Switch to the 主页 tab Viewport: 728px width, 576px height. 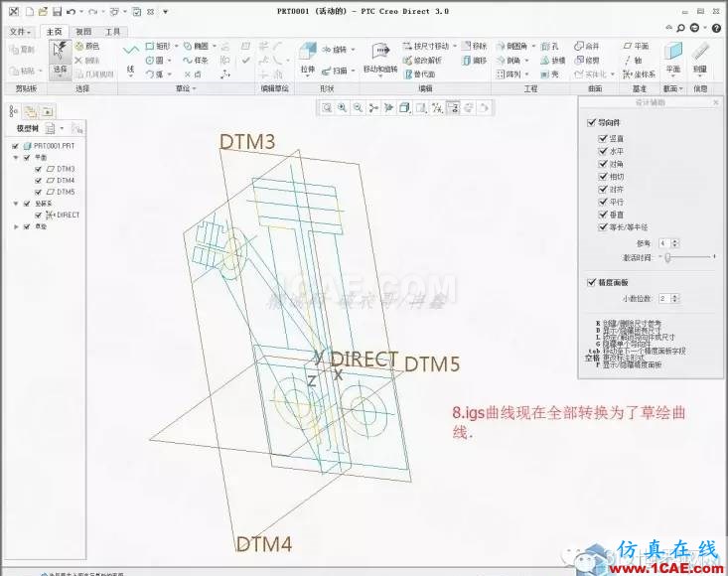(x=54, y=32)
